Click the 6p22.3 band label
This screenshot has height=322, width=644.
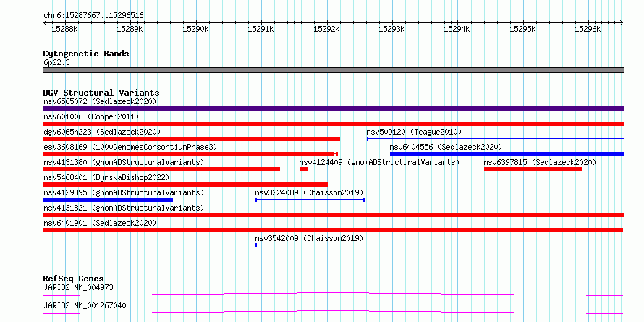(x=56, y=63)
